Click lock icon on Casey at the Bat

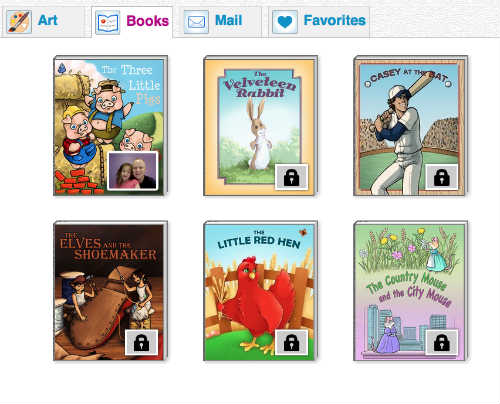pos(442,177)
